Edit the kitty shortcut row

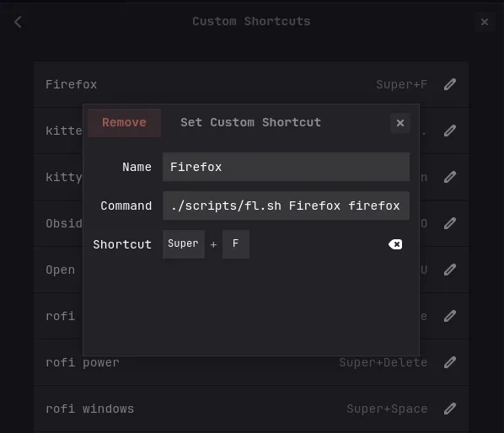(x=450, y=177)
